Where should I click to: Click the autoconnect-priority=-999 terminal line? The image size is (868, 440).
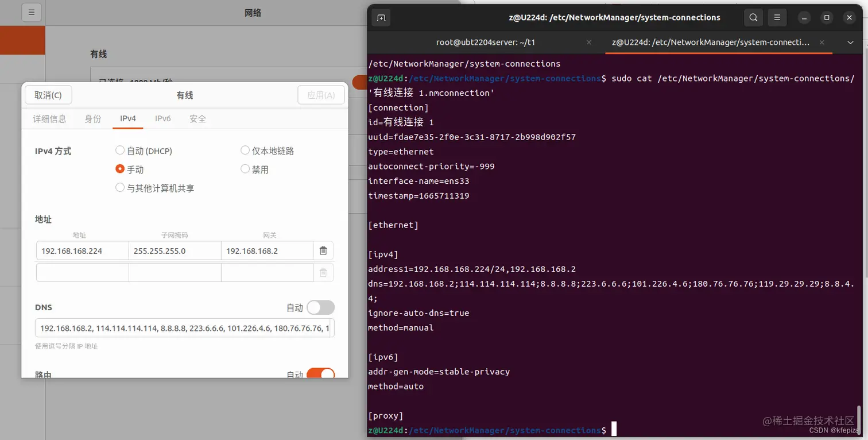coord(431,167)
